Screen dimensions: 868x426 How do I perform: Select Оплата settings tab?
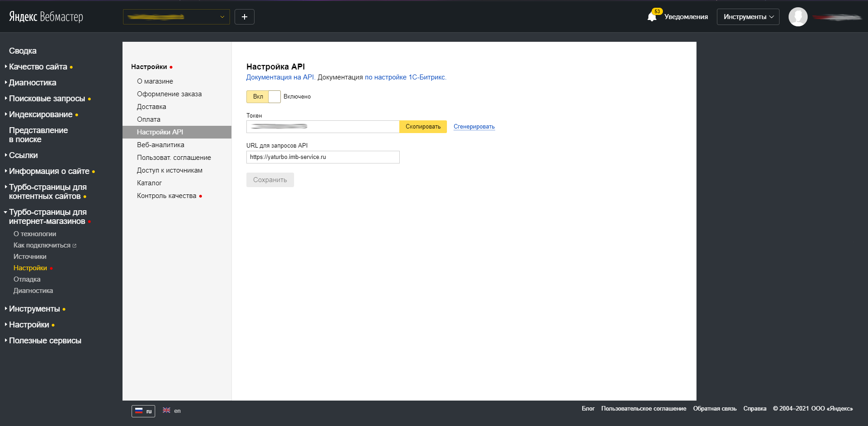coord(149,119)
